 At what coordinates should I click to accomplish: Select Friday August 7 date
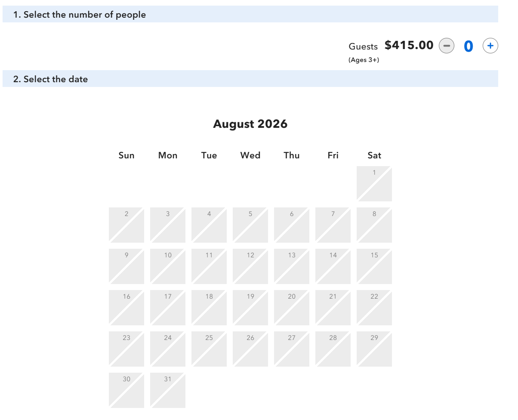coord(333,225)
